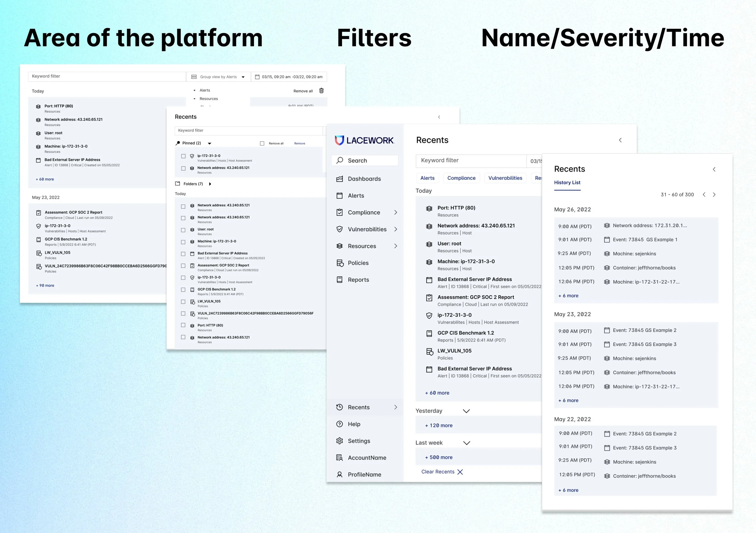The image size is (756, 533).
Task: Expand the Folders (7) section
Action: click(210, 184)
